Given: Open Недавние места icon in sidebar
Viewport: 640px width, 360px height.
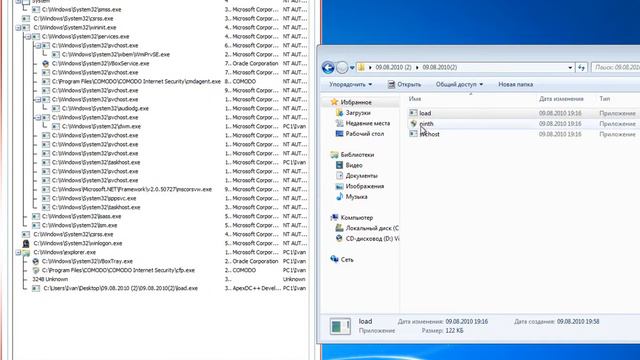Looking at the screenshot, I should [339, 123].
